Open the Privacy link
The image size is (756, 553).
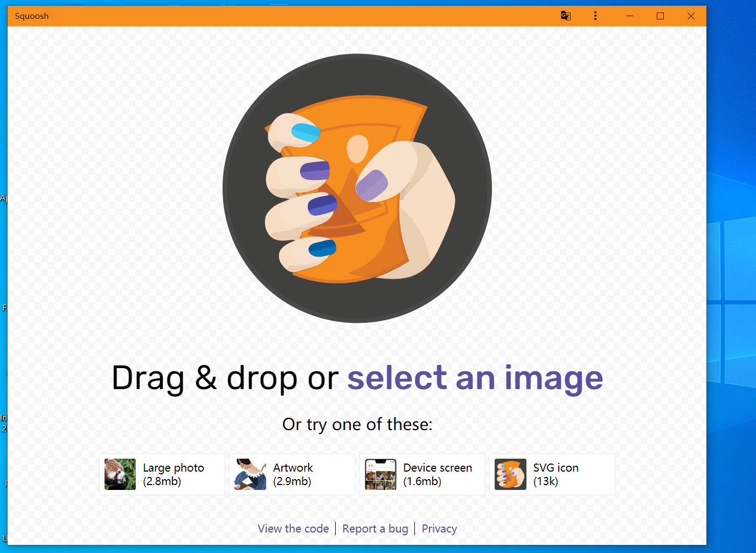coord(439,529)
